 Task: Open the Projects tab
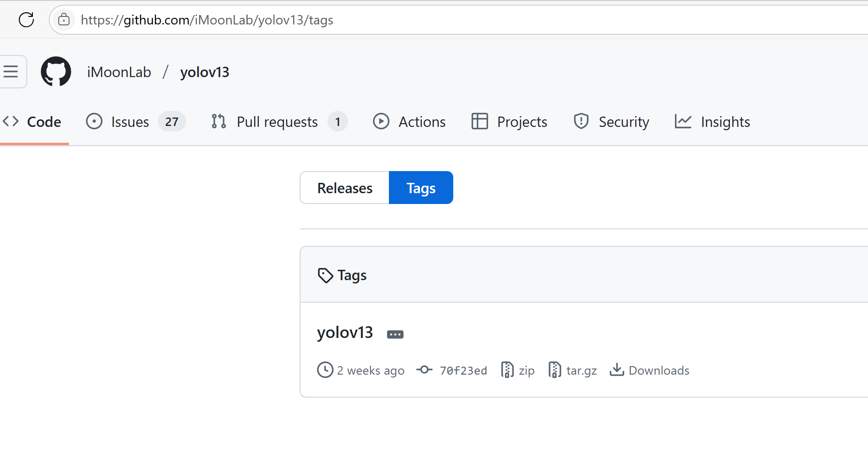pyautogui.click(x=509, y=122)
